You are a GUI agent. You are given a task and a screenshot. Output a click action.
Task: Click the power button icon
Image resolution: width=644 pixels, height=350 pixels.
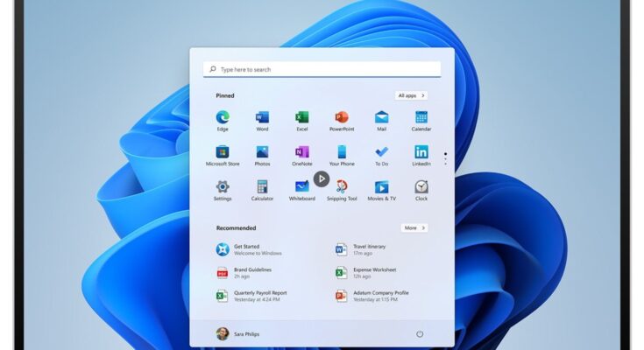coord(420,334)
